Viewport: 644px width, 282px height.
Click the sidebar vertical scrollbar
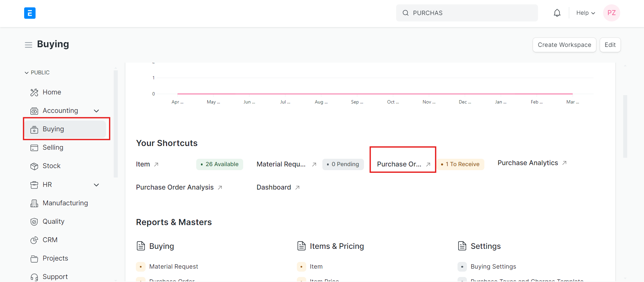click(116, 124)
